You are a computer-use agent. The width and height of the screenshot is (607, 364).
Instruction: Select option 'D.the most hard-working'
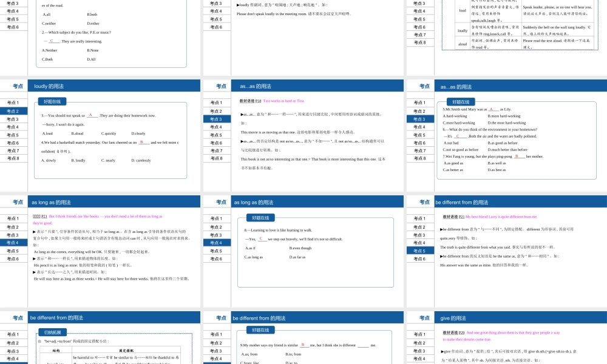tap(507, 123)
